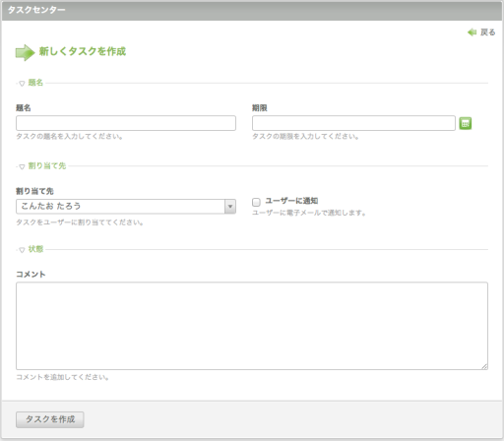Click inside the コメント text area

click(252, 326)
